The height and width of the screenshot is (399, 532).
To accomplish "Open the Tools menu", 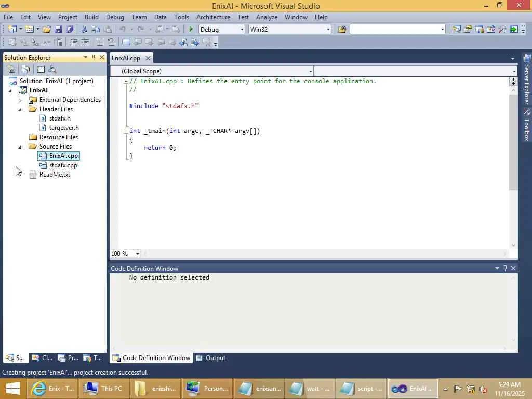I will tap(181, 17).
